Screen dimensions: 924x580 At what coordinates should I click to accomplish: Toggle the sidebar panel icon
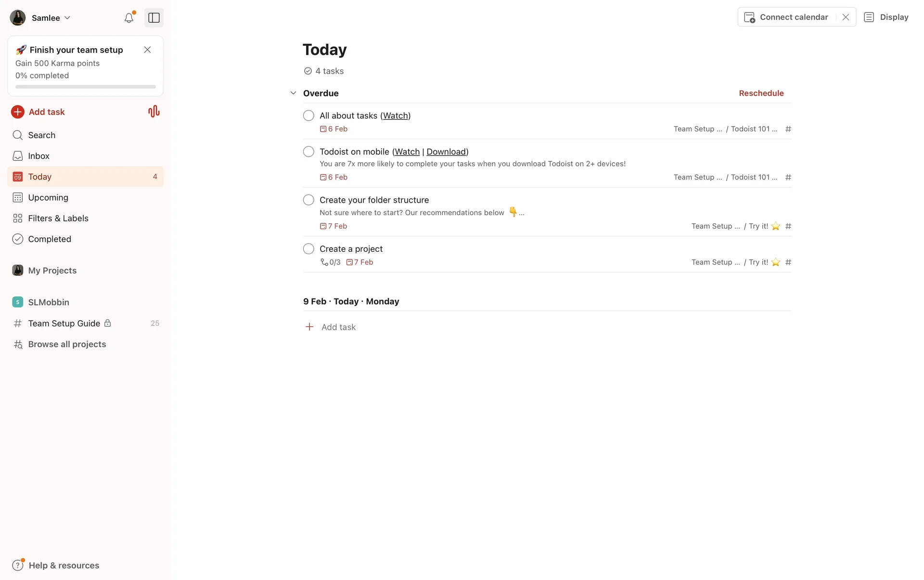point(154,18)
